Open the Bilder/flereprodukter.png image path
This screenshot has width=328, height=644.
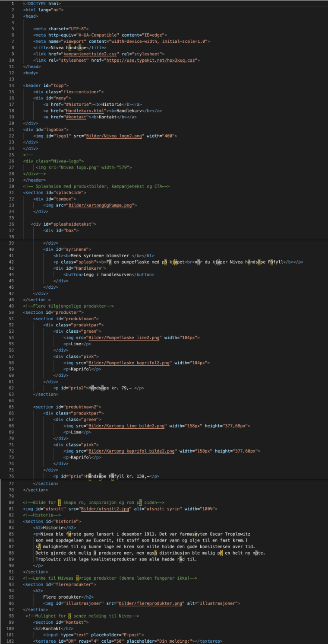click(151, 603)
